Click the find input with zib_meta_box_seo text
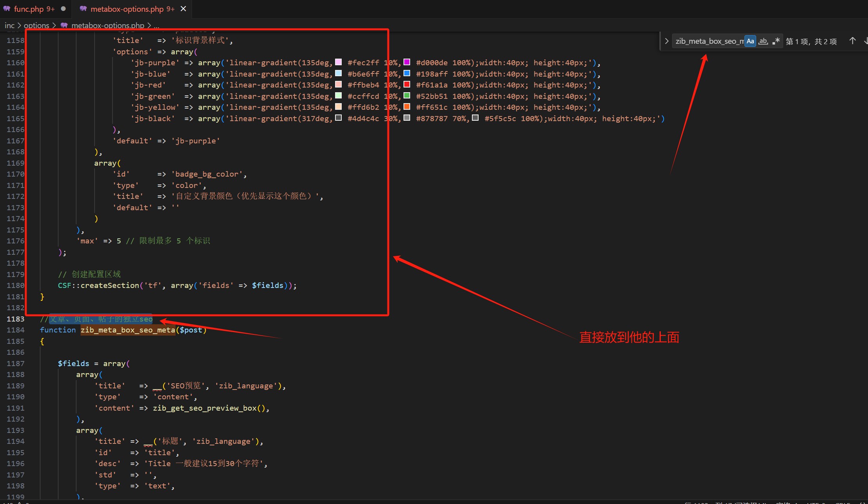Image resolution: width=868 pixels, height=504 pixels. (x=709, y=41)
